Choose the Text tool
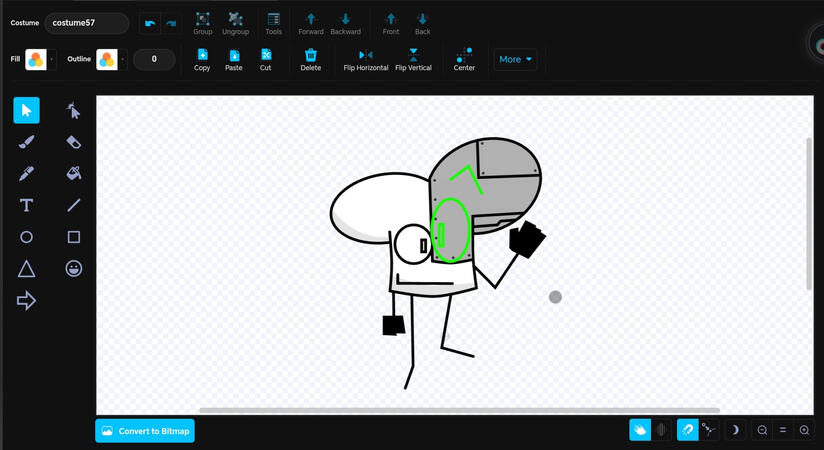The image size is (824, 450). coord(27,206)
